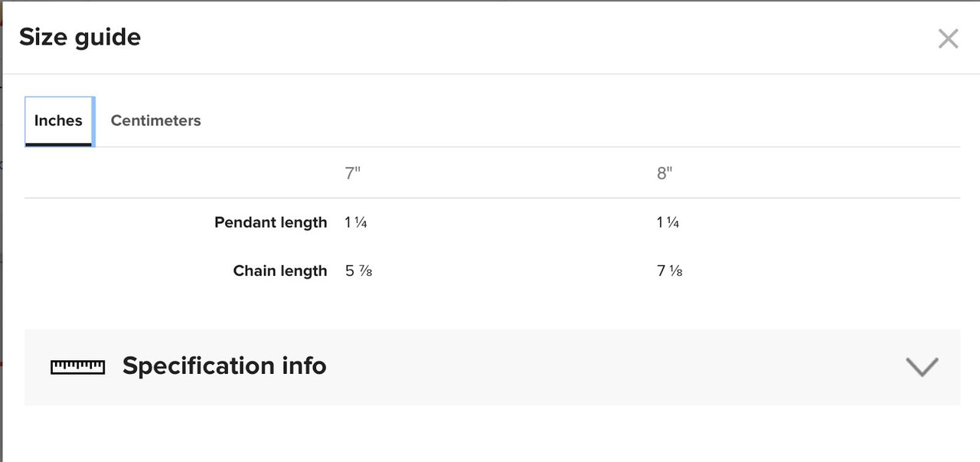
Task: Click the 7 ⅛ chain length value
Action: (670, 270)
